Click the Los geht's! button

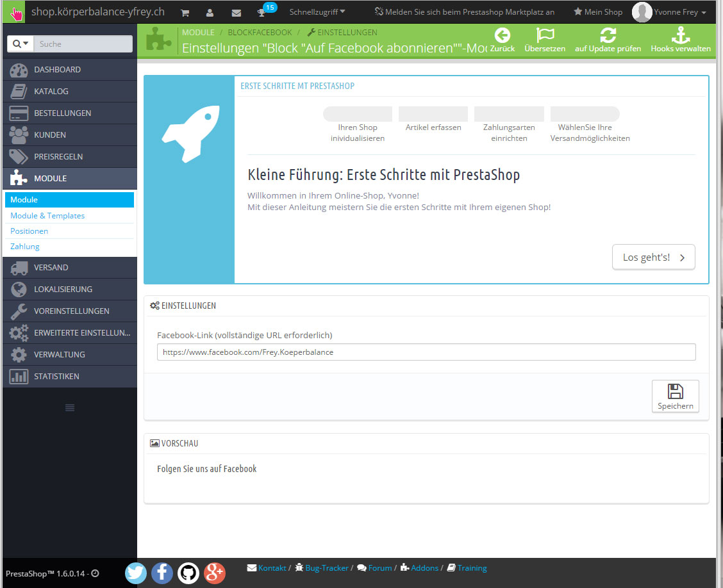pos(653,257)
